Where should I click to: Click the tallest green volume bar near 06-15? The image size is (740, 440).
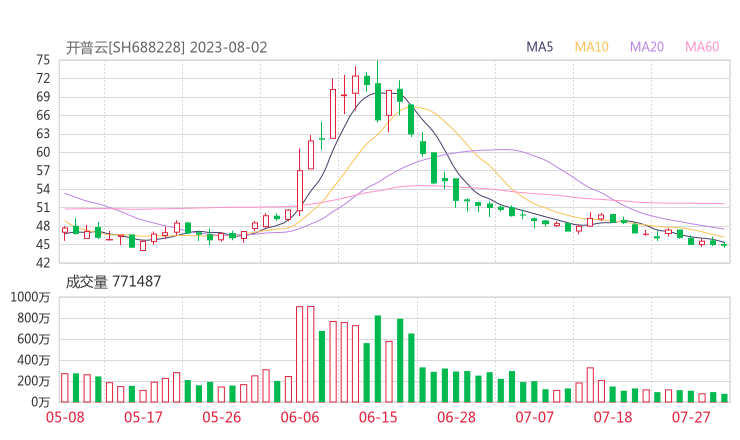pos(378,359)
